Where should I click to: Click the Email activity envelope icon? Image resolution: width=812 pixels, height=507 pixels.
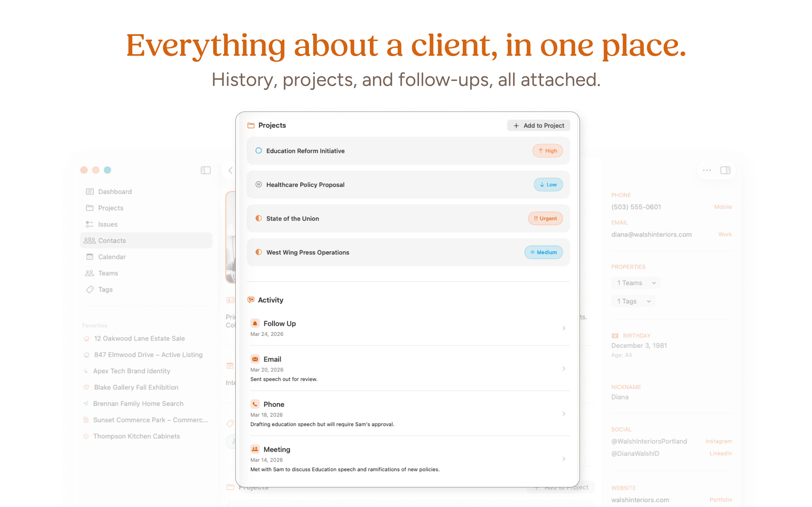[255, 359]
